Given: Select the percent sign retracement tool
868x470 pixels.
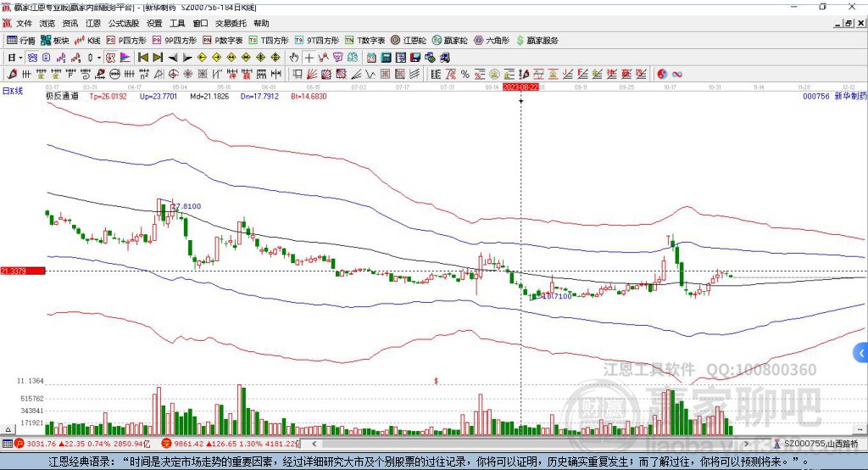Looking at the screenshot, I should (x=465, y=75).
